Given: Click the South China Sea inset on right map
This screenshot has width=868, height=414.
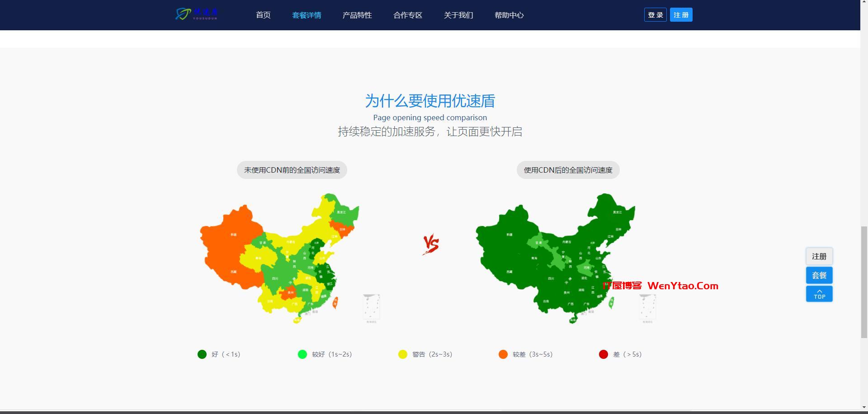Looking at the screenshot, I should click(647, 308).
